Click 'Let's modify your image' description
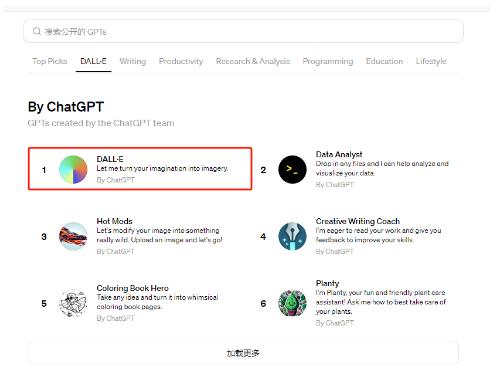 click(x=159, y=235)
